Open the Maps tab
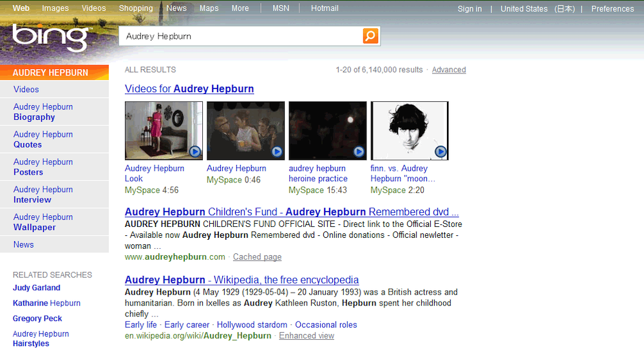Image resolution: width=644 pixels, height=352 pixels. coord(209,8)
